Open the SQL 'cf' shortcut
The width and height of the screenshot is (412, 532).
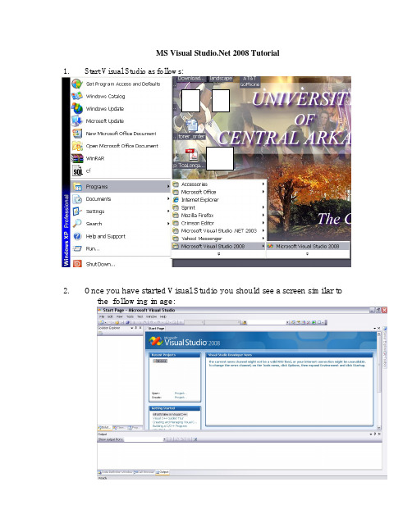tap(121, 171)
